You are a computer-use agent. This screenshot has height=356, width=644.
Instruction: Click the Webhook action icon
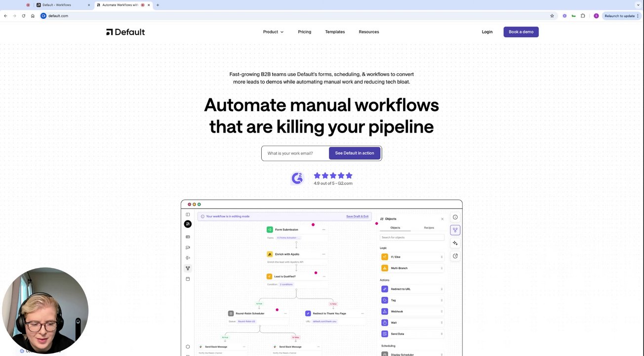[385, 311]
